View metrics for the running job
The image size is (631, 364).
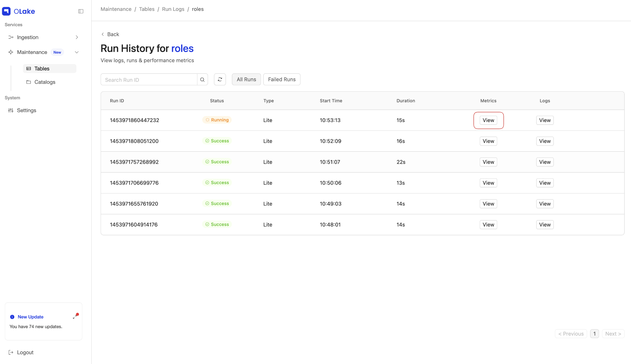(x=488, y=120)
